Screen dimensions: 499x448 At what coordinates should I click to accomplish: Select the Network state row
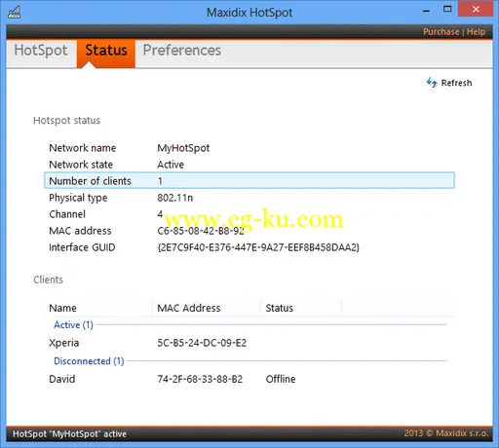[249, 165]
